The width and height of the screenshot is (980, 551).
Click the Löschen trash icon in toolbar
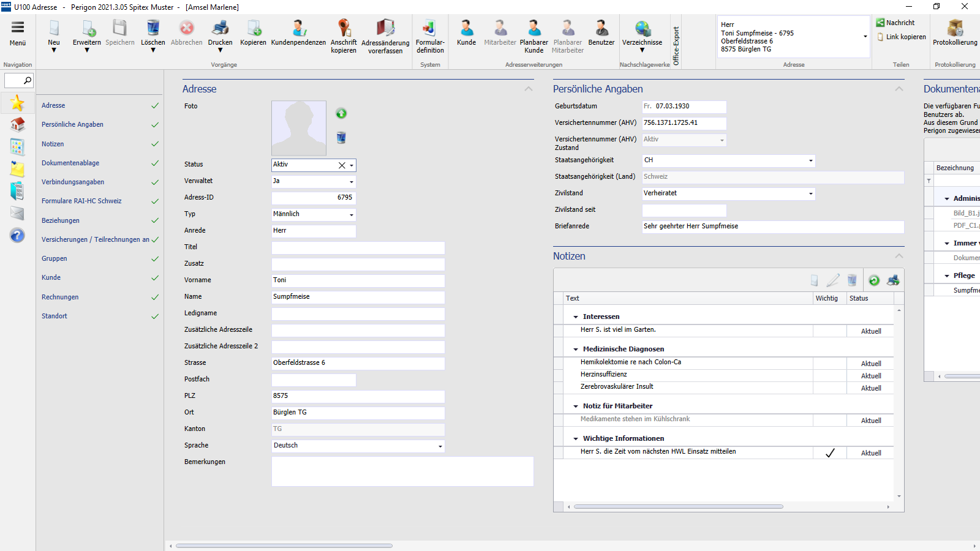(x=153, y=28)
